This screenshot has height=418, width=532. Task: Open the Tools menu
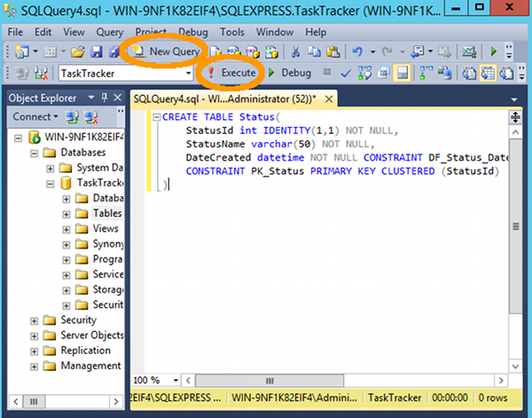pos(232,32)
